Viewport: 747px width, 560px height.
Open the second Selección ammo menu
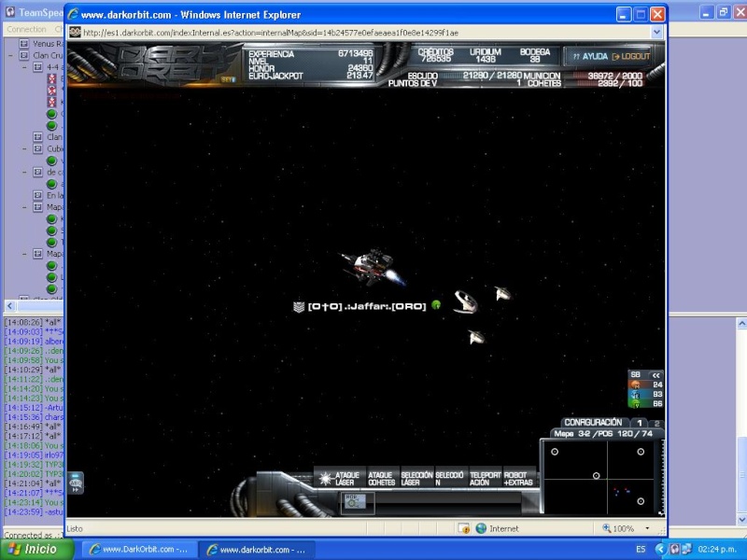click(x=450, y=479)
